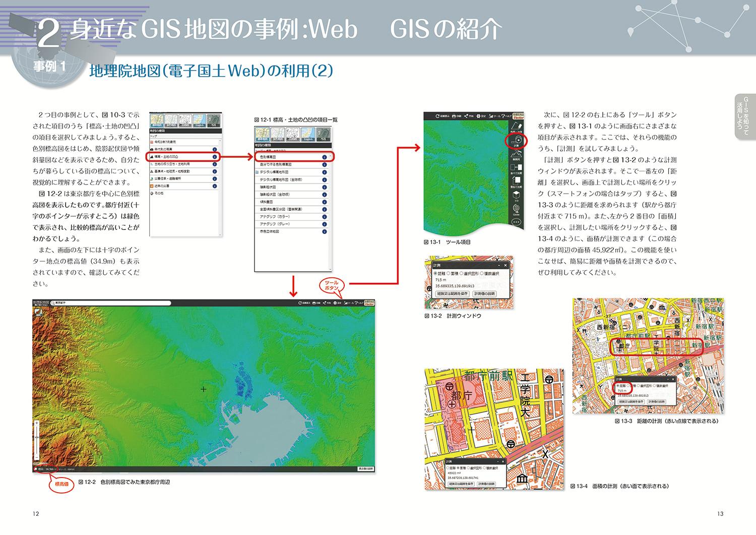Image resolution: width=756 pixels, height=535 pixels.
Task: Expand the デジタル標高地形図 folder
Action: click(x=291, y=172)
